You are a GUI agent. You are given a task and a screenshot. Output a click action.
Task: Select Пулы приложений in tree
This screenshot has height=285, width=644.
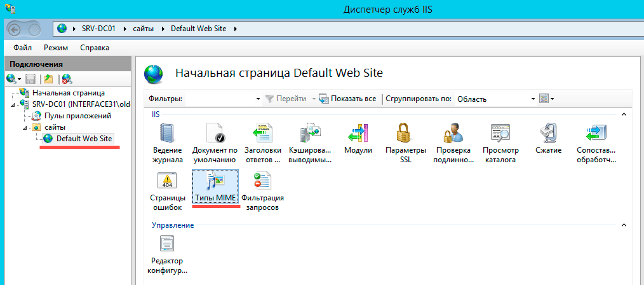coord(77,116)
